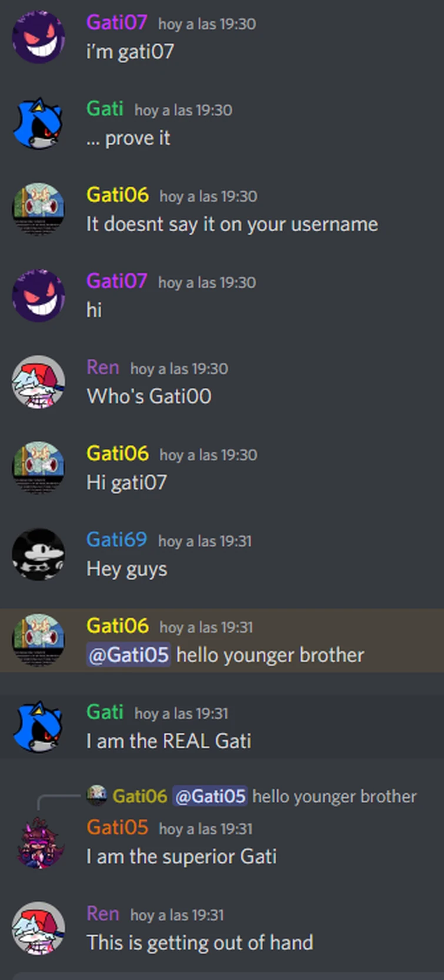Click Gati06's avatar next to "It doesnt say it"
The height and width of the screenshot is (980, 444).
coord(38,209)
